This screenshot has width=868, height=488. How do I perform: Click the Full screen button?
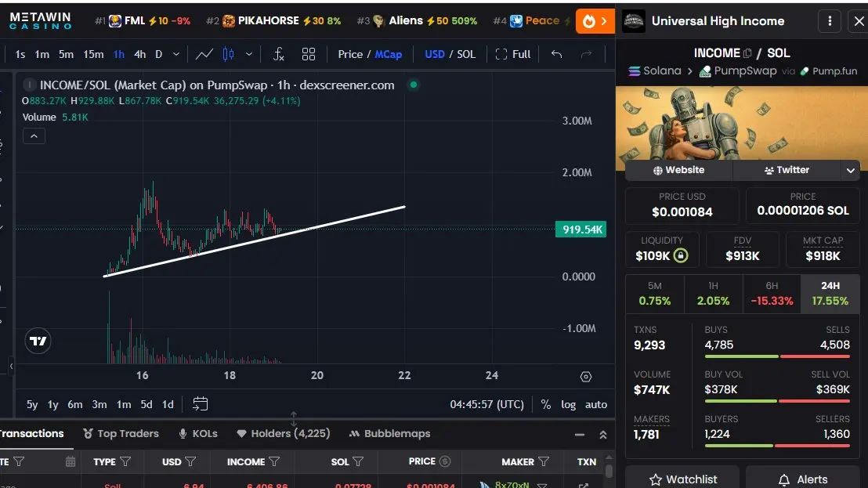pyautogui.click(x=512, y=54)
